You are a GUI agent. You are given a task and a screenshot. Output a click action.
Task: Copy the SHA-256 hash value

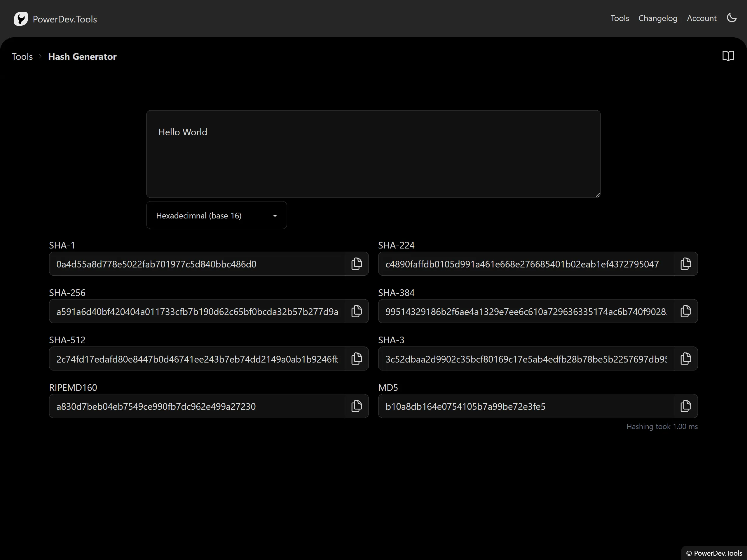pos(356,311)
